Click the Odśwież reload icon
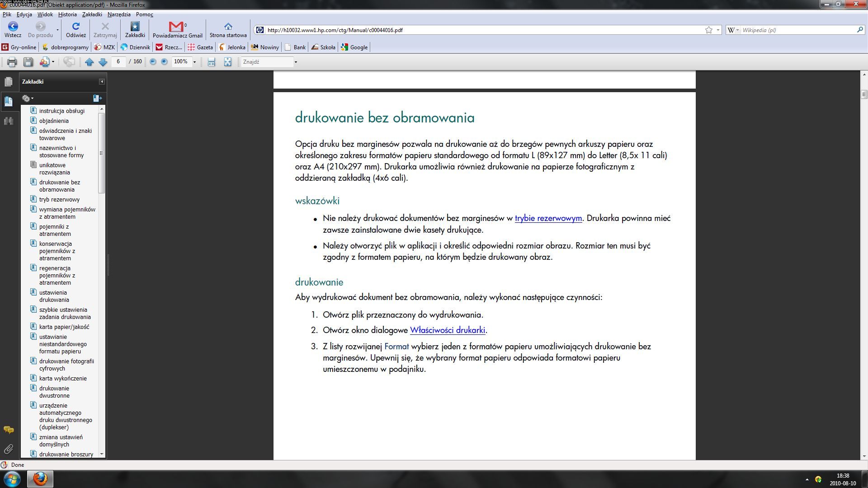868x488 pixels. [75, 26]
